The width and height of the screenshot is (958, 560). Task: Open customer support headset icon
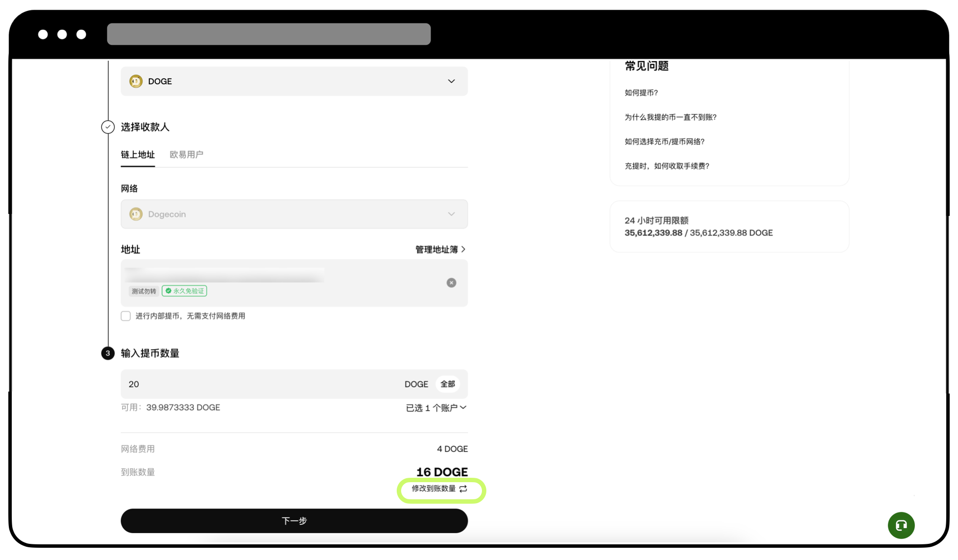[x=901, y=525]
